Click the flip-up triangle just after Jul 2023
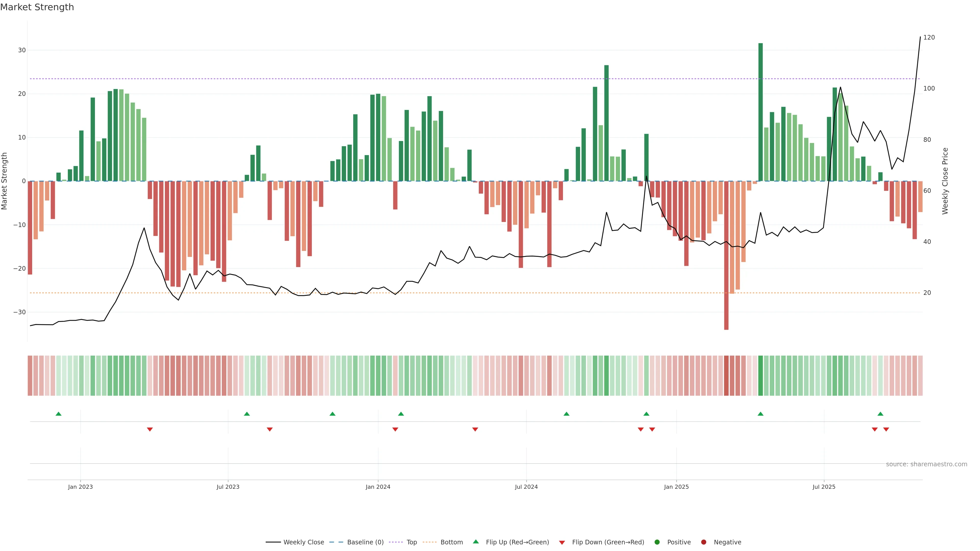 pos(247,414)
